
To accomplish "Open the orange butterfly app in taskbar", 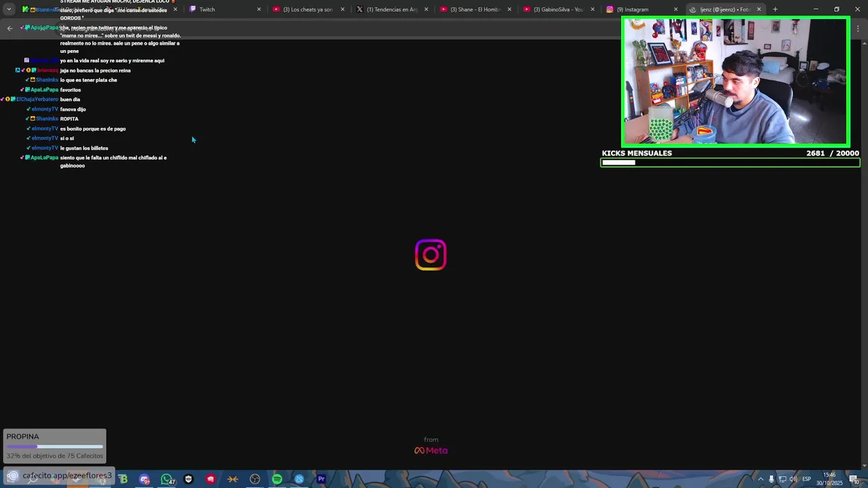I will click(x=233, y=479).
